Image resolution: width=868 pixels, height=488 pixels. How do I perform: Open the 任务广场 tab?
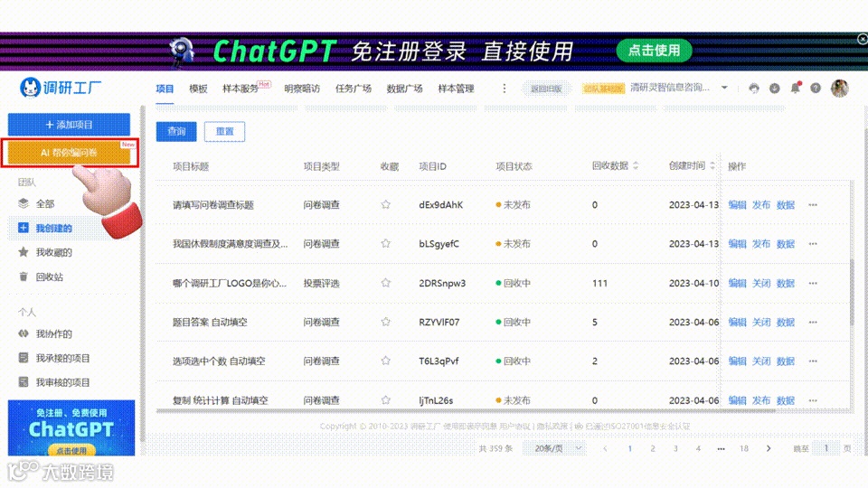(354, 89)
